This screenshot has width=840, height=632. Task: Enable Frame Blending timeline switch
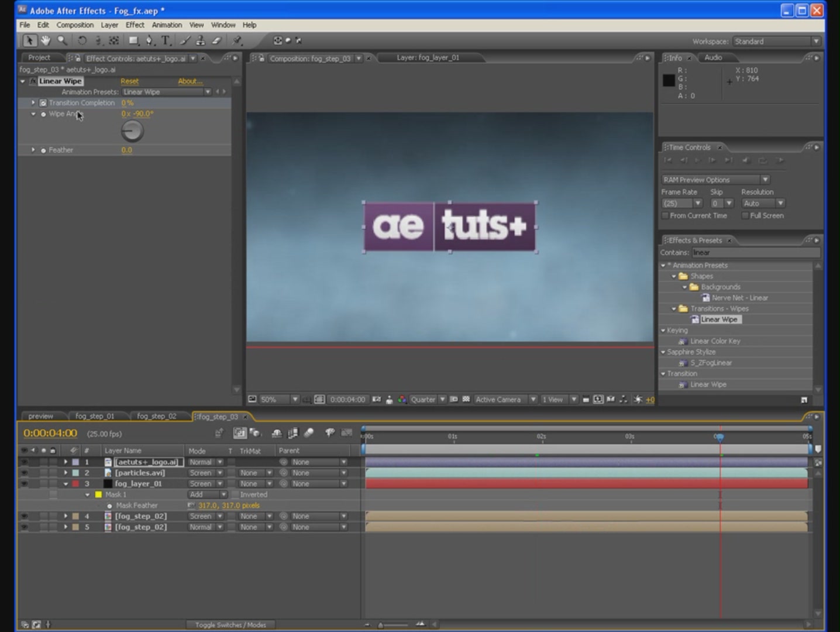coord(293,433)
